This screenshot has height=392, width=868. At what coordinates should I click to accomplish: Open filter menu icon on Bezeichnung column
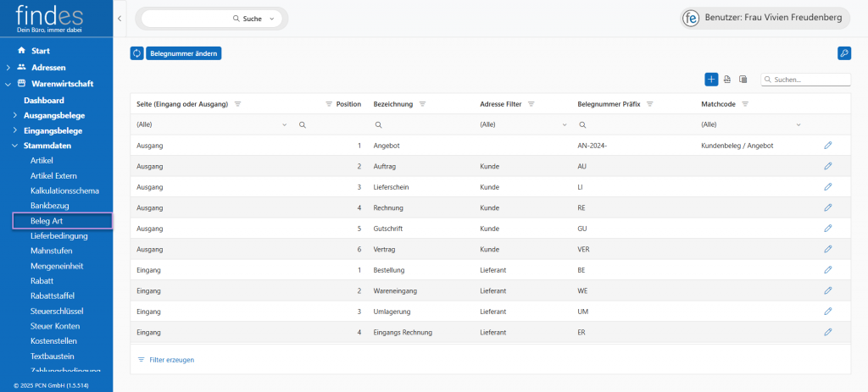[x=422, y=104]
